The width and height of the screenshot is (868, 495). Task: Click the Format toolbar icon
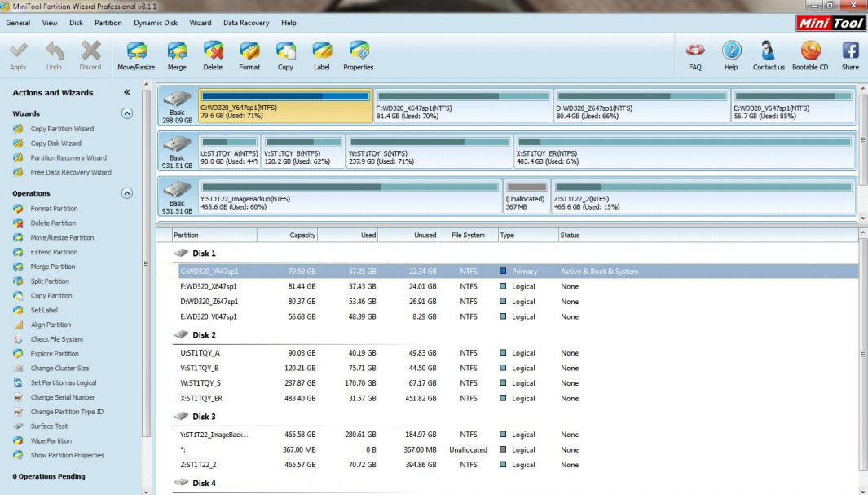click(249, 51)
